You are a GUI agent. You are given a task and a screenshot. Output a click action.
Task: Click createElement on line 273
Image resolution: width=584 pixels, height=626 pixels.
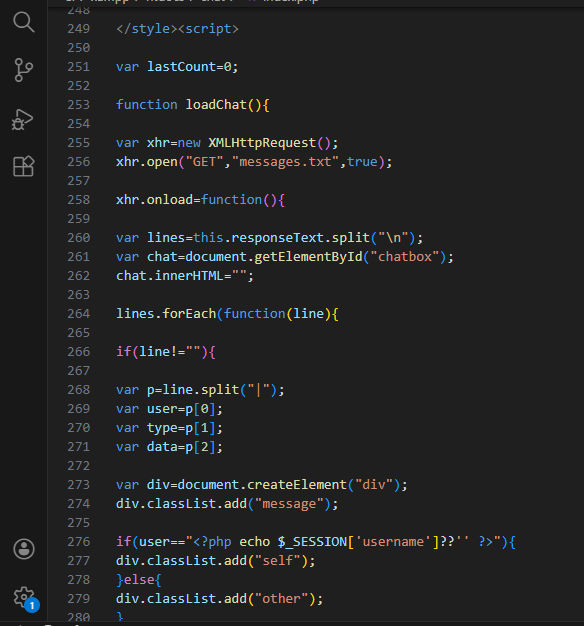[297, 485]
